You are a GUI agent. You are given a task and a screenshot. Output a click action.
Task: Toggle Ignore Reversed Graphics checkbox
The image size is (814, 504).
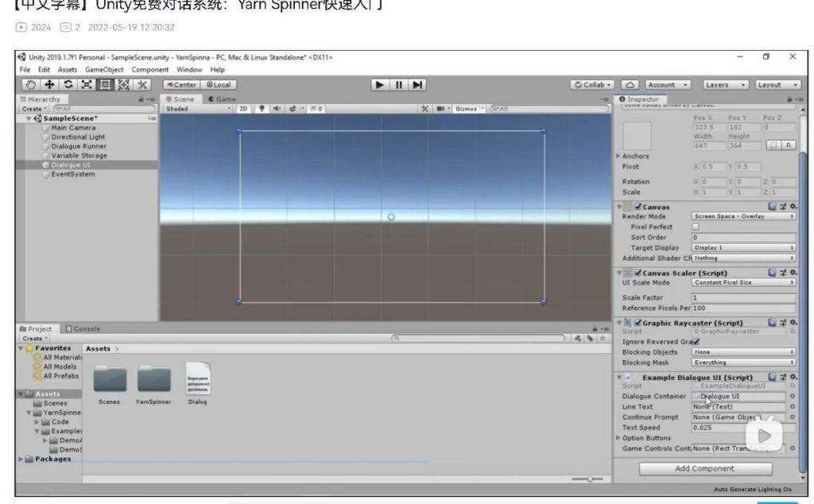point(696,342)
